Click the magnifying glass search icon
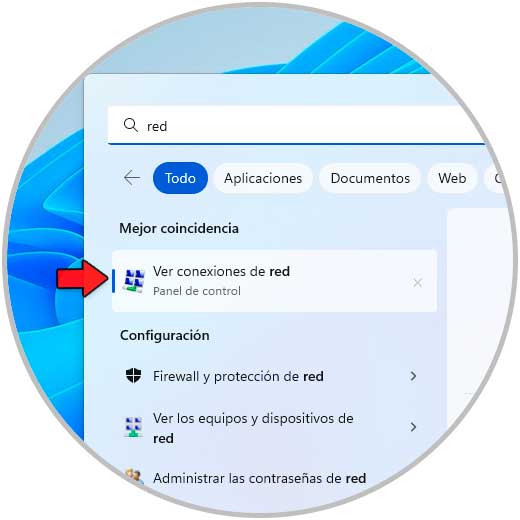This screenshot has width=520, height=520. [130, 125]
